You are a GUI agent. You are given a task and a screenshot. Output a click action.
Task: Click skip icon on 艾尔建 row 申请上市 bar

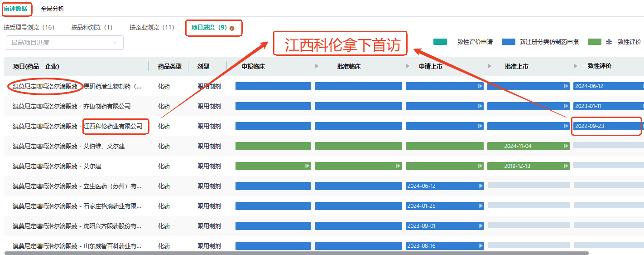click(481, 166)
